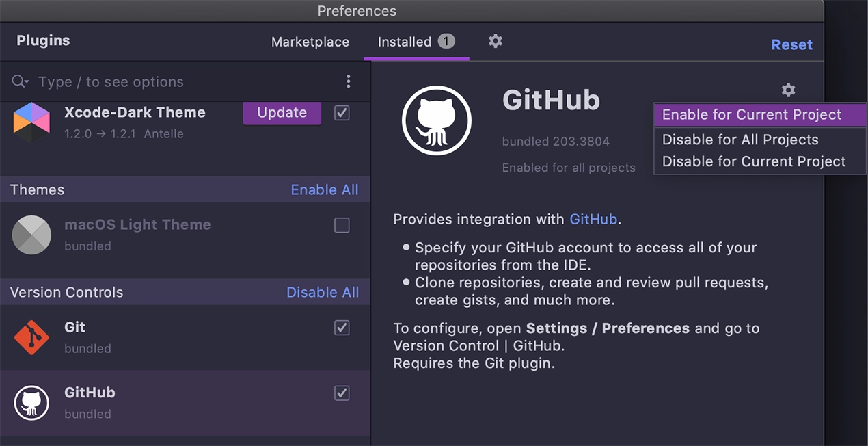Select the GitHub plugin name in the list

pyautogui.click(x=90, y=393)
